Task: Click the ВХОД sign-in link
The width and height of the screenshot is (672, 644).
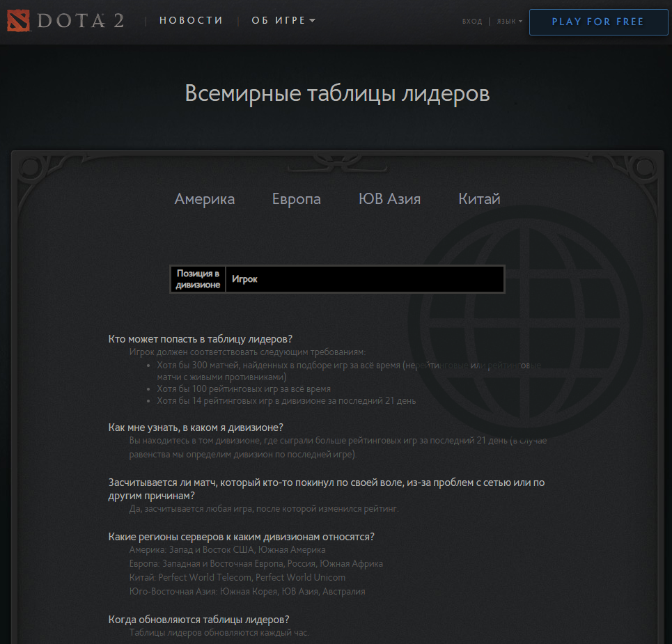Action: (472, 22)
